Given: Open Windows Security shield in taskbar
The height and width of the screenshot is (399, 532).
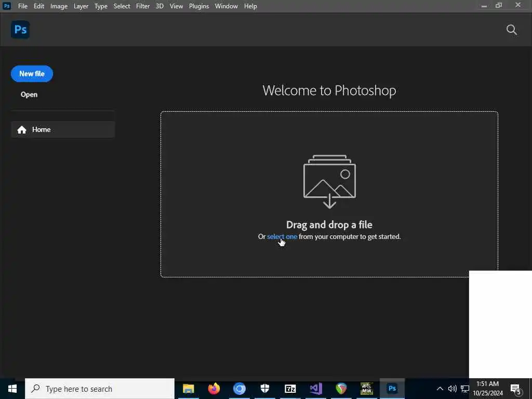Looking at the screenshot, I should click(264, 389).
